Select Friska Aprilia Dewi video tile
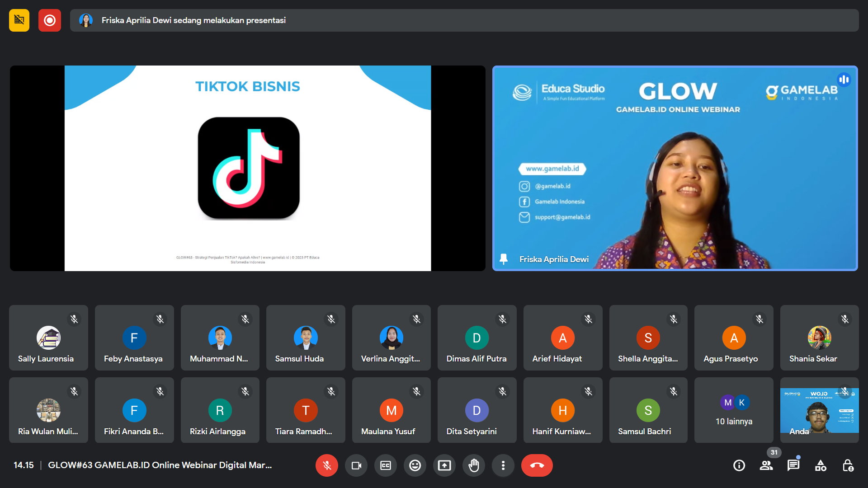This screenshot has width=868, height=488. coord(675,168)
